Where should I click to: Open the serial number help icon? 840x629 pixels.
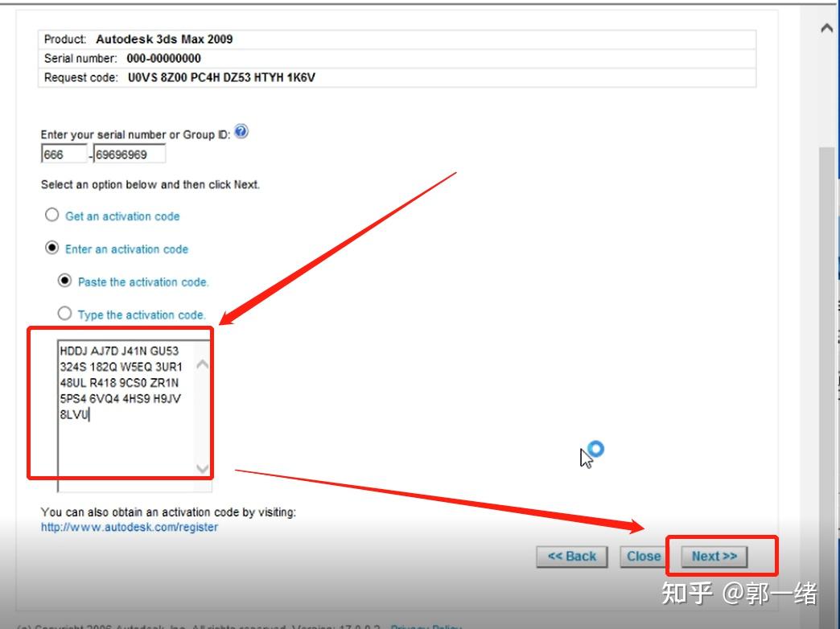point(241,131)
